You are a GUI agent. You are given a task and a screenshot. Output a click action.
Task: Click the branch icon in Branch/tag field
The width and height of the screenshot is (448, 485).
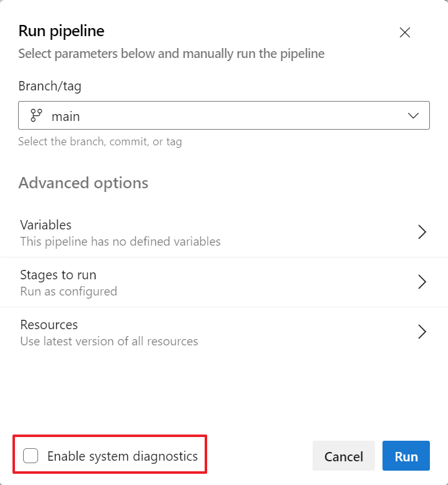click(36, 115)
